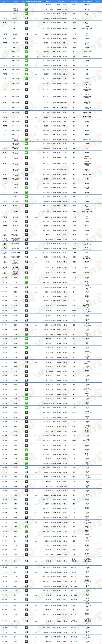Click diesel ON icon in Galaxy AZWA row

26,18
